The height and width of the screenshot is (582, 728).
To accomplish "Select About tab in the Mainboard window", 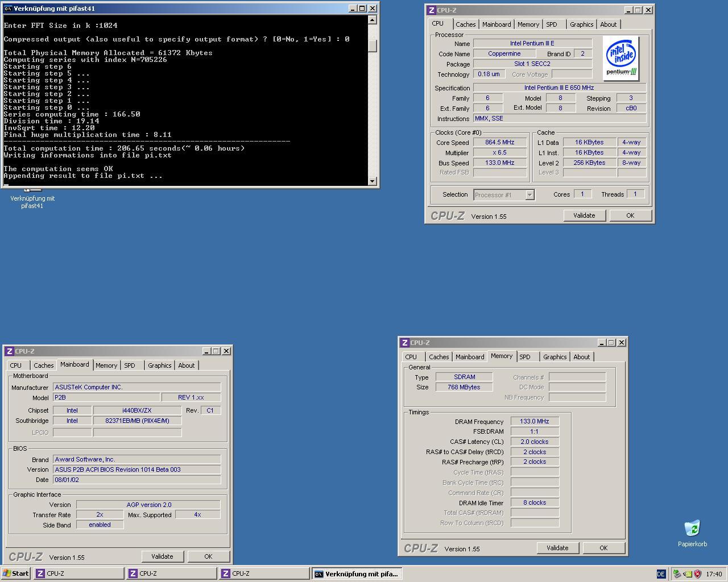I will [x=187, y=365].
